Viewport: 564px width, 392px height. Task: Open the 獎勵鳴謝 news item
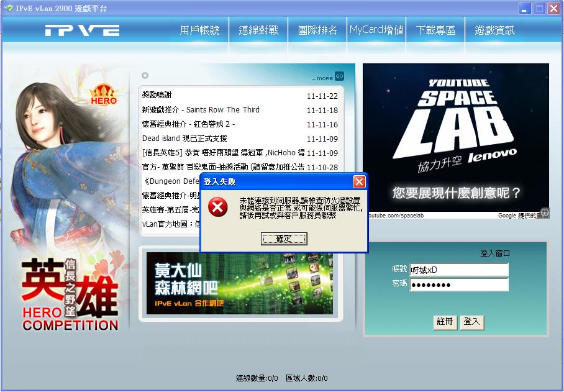pyautogui.click(x=157, y=95)
